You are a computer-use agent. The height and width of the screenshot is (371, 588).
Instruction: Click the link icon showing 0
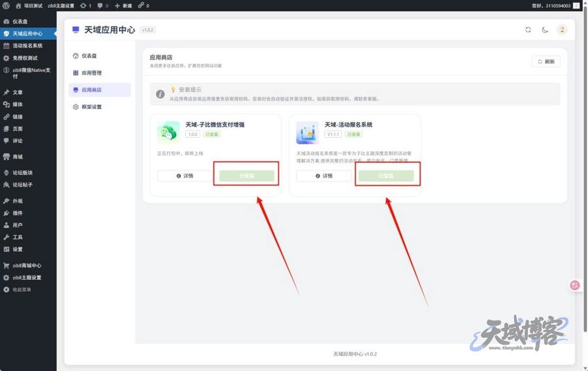pos(143,6)
